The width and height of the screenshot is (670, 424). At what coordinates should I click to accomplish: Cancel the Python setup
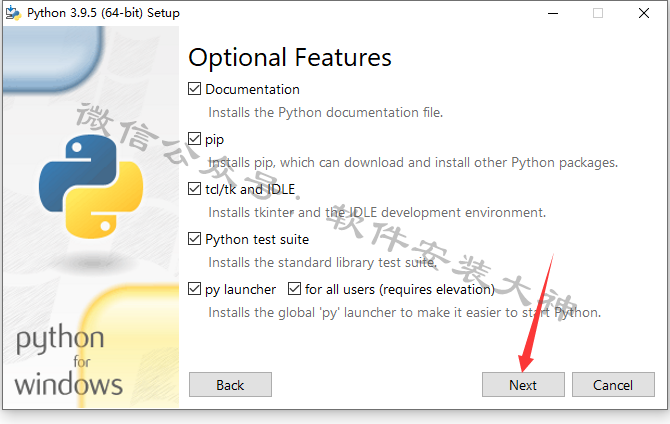pos(613,385)
